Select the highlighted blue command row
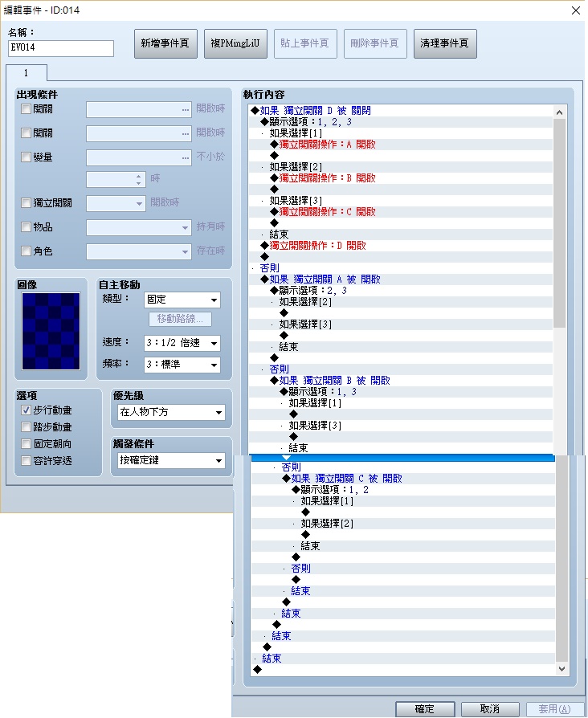 [403, 458]
